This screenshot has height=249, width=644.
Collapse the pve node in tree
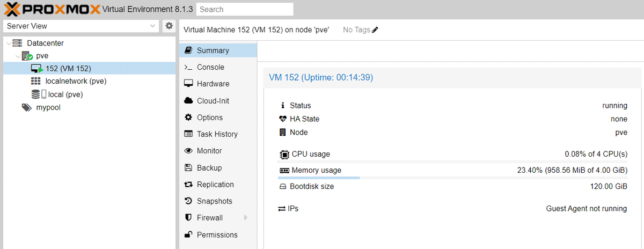pyautogui.click(x=17, y=56)
